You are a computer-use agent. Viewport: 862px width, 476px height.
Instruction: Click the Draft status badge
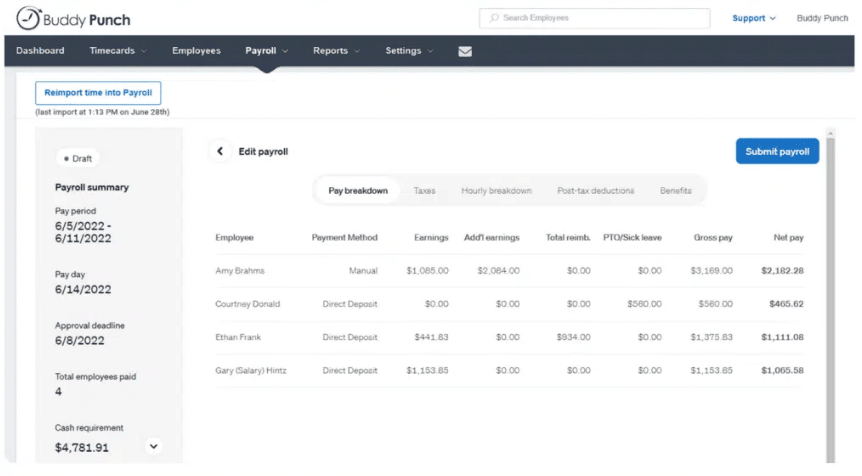pos(78,158)
